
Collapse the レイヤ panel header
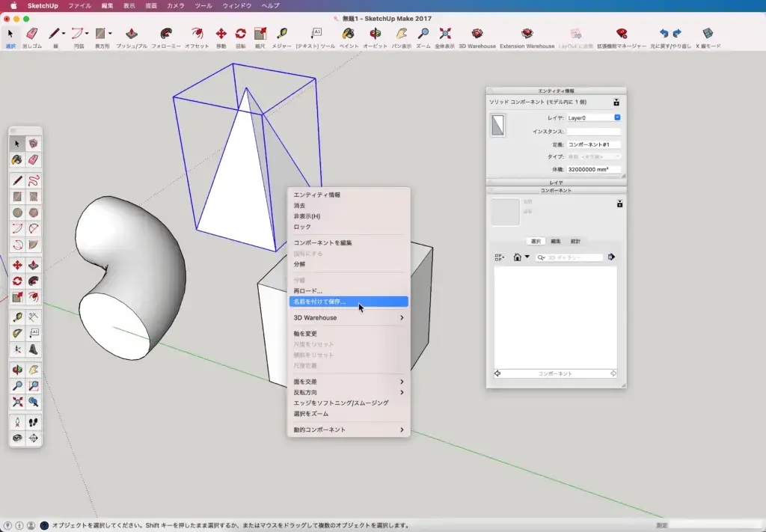coord(556,183)
